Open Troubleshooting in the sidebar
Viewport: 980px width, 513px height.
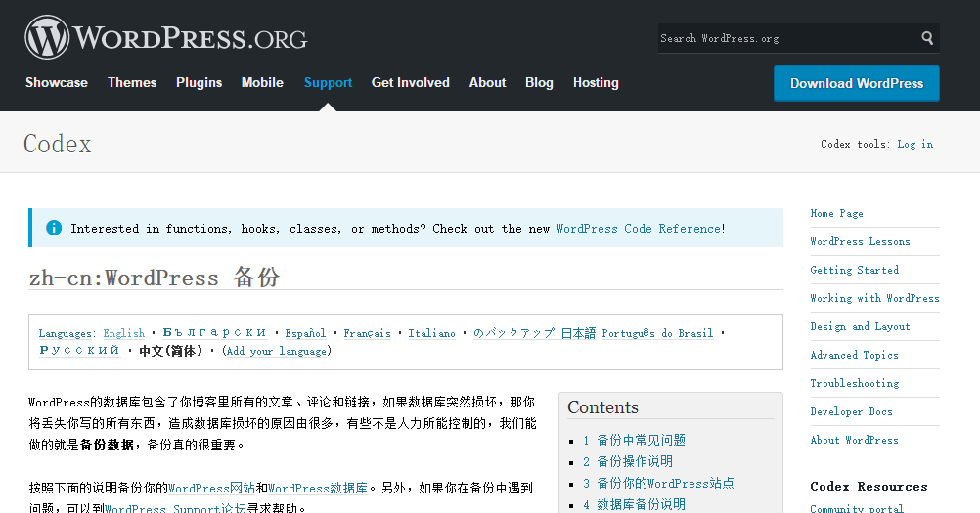(x=854, y=383)
